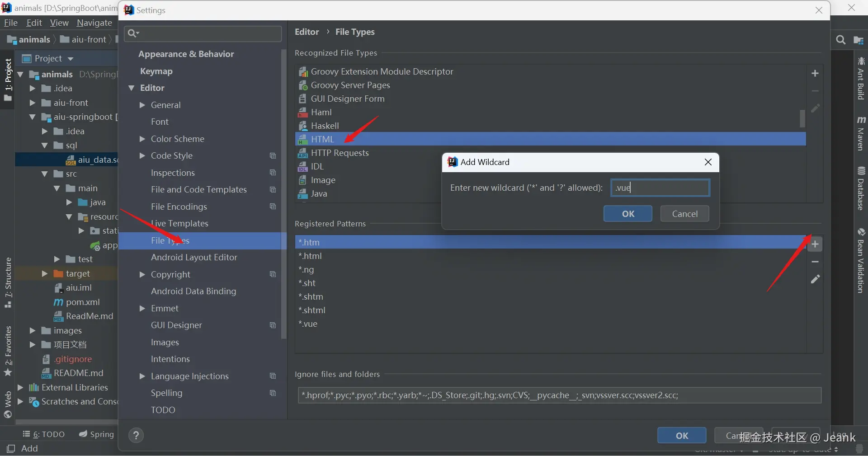
Task: Click the search everywhere magnifier icon
Action: 841,40
